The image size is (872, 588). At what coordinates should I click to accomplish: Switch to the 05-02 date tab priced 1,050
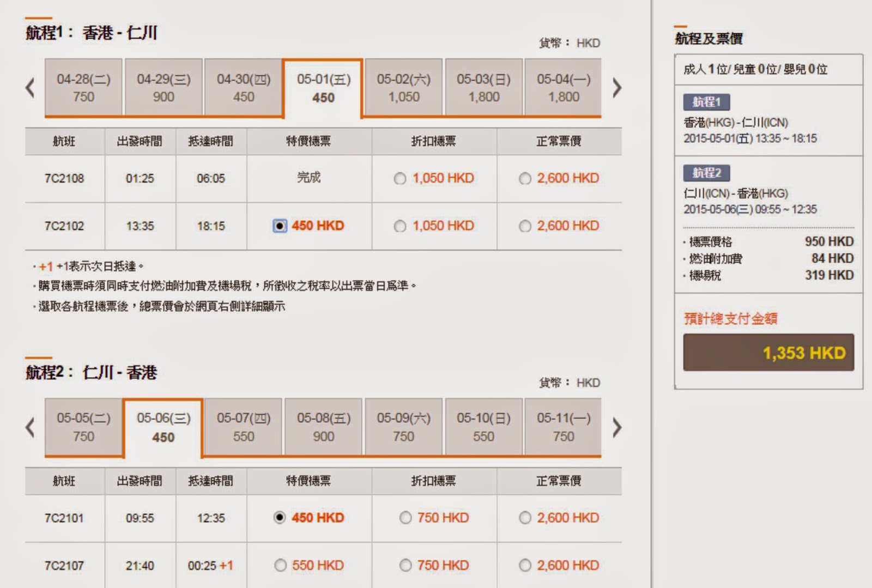point(403,88)
